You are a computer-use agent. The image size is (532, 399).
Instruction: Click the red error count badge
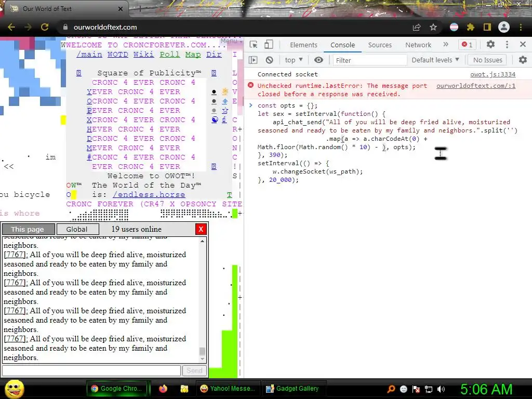click(467, 45)
